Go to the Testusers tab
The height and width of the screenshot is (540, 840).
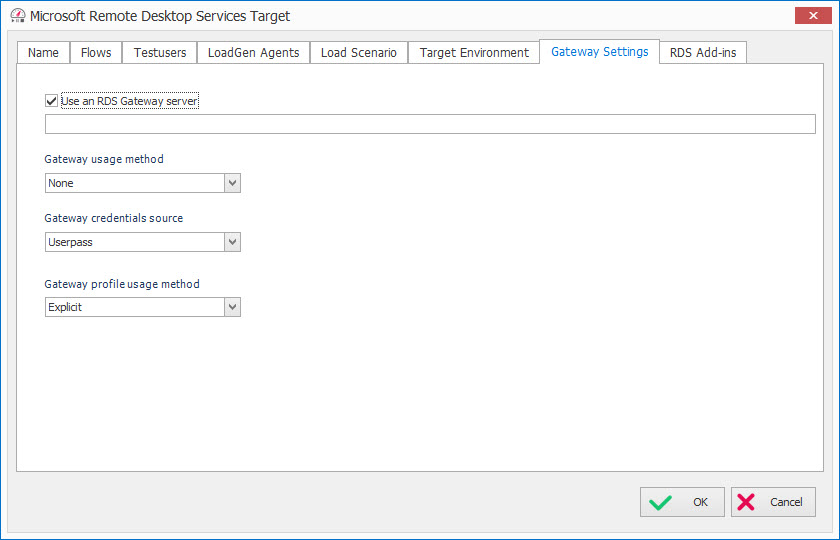[160, 53]
